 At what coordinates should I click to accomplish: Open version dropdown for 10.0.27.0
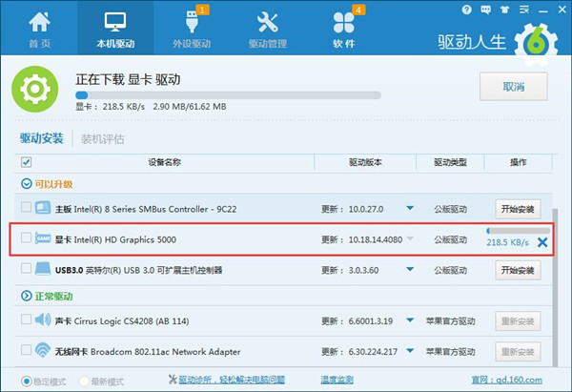(x=410, y=209)
